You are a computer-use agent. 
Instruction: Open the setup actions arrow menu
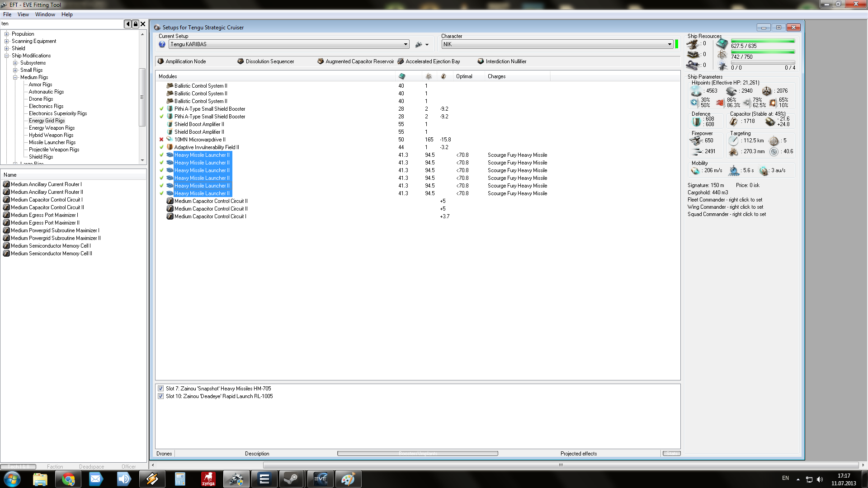coord(427,45)
